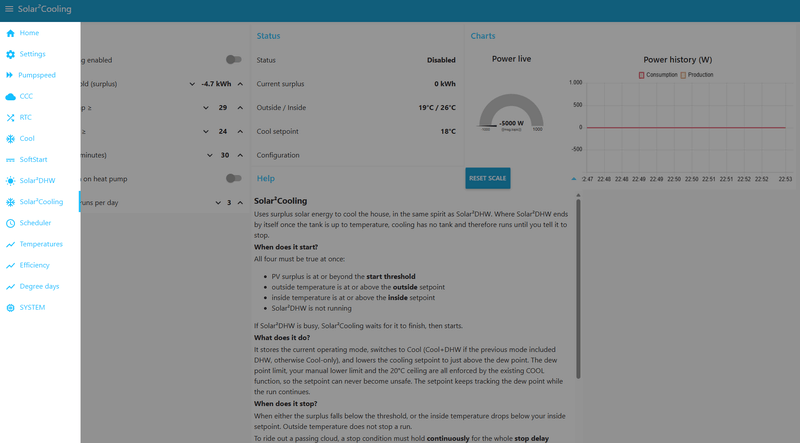
Task: Click the SYSTEM chip icon
Action: tap(10, 308)
